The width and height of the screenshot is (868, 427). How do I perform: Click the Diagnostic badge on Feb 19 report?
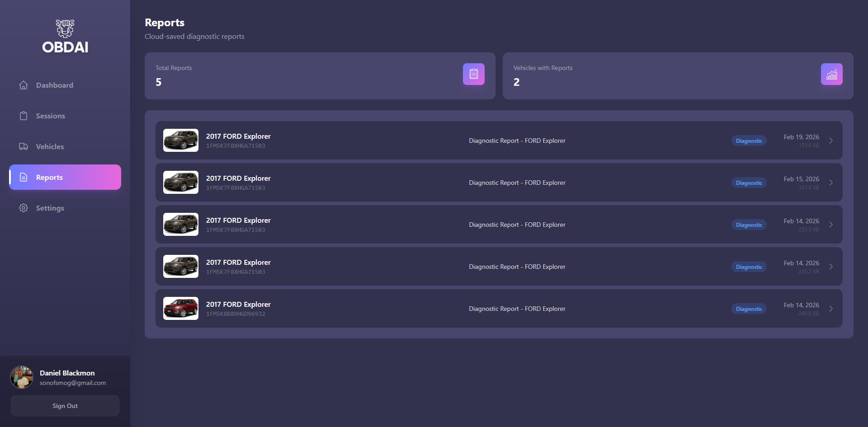749,141
